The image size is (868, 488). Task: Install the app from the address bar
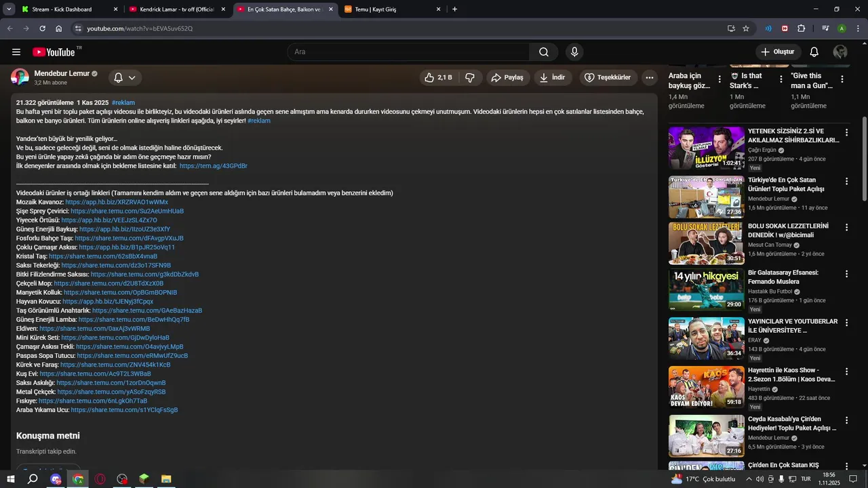[731, 28]
